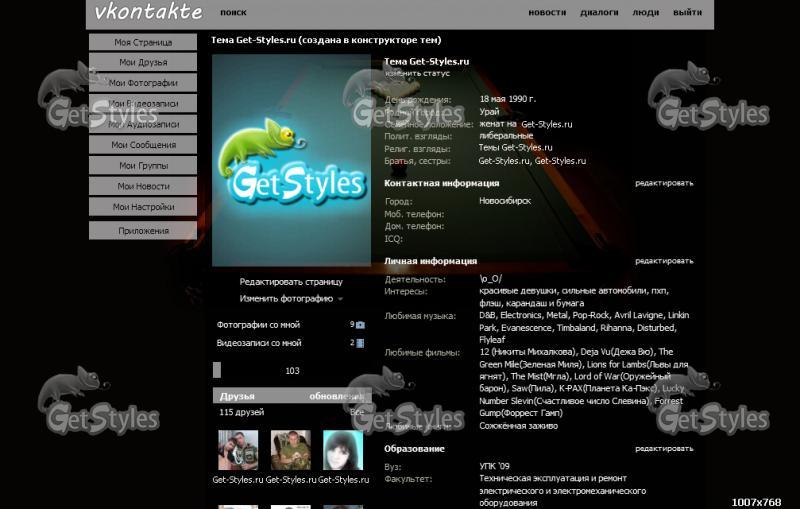Click изменить статус under profile name
Image resolution: width=800 pixels, height=509 pixels.
point(417,74)
